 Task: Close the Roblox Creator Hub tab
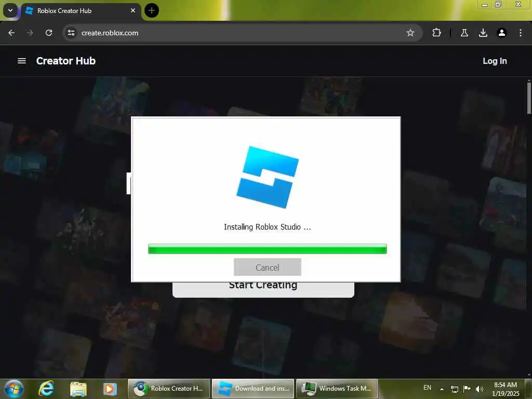coord(133,10)
